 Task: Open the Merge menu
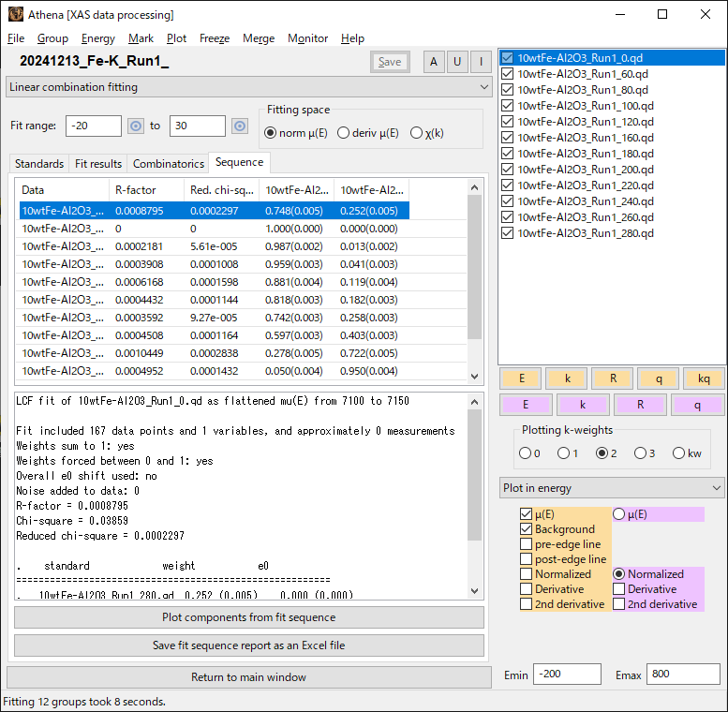[x=259, y=38]
